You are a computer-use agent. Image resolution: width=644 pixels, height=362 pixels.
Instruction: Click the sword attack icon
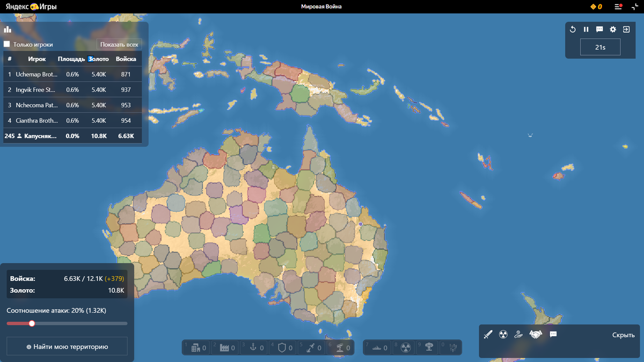point(488,335)
